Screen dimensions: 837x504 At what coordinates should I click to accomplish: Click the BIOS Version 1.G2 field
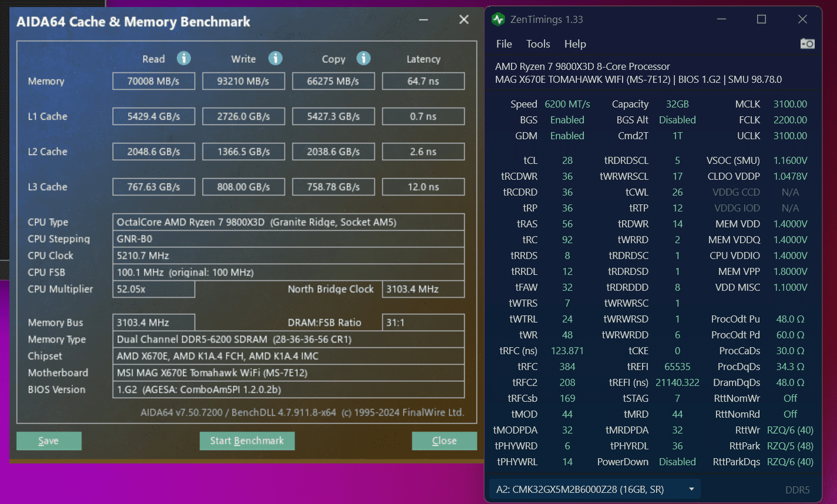pos(288,389)
